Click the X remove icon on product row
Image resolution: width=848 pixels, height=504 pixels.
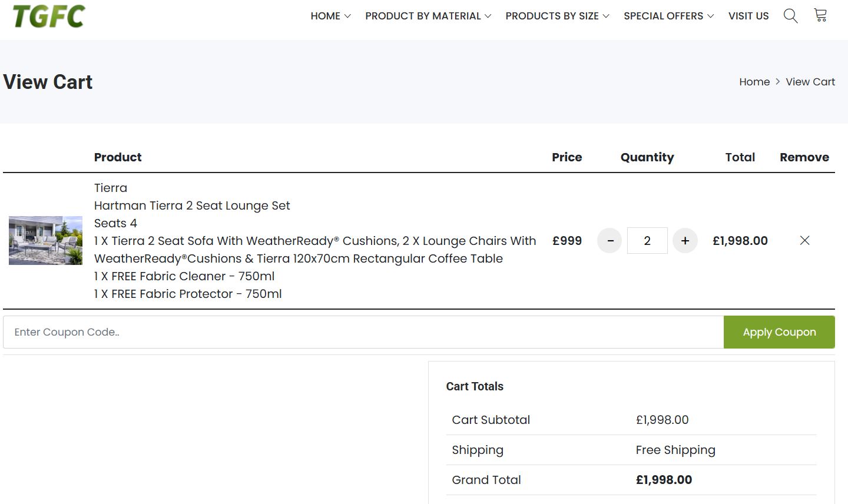tap(804, 240)
